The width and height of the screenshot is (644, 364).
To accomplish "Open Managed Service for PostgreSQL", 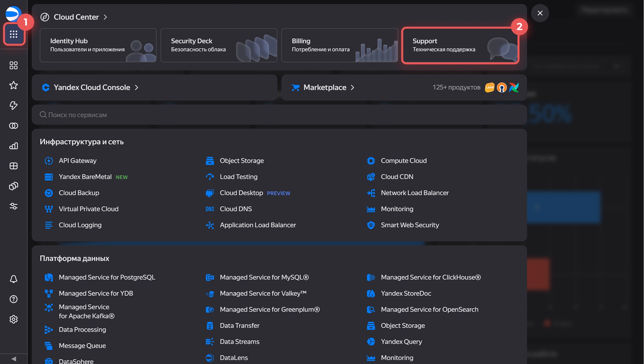I will tap(107, 277).
